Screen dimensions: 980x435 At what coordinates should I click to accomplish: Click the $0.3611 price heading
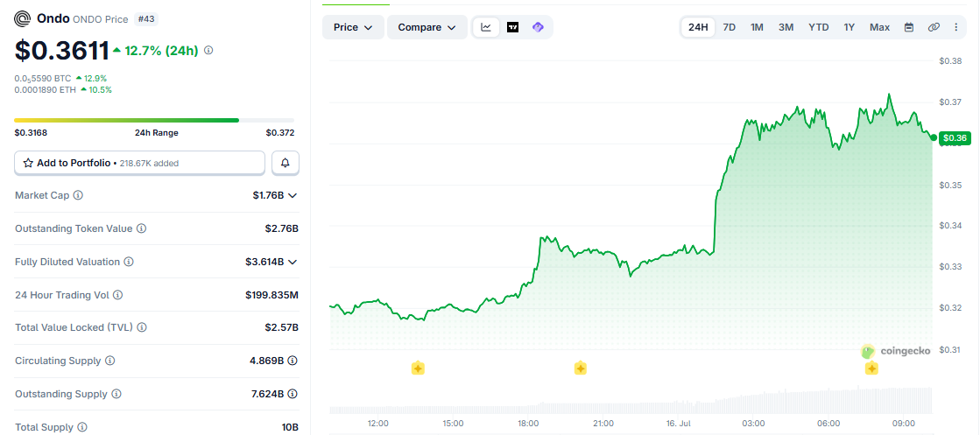[62, 51]
